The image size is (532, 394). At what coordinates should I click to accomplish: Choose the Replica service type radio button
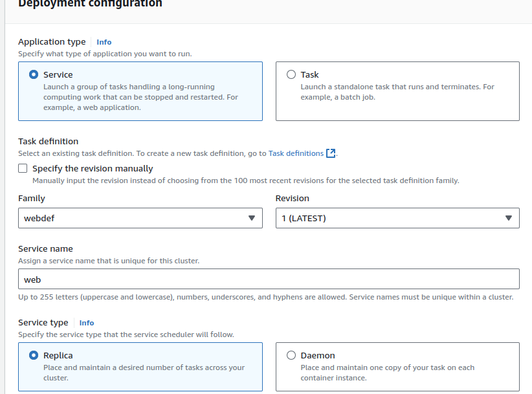(x=34, y=355)
